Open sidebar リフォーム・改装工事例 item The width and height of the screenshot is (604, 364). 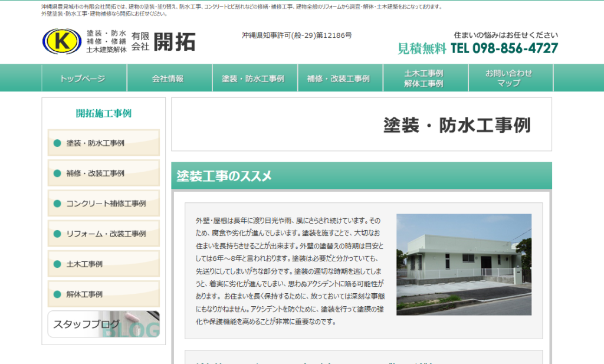[x=103, y=234]
